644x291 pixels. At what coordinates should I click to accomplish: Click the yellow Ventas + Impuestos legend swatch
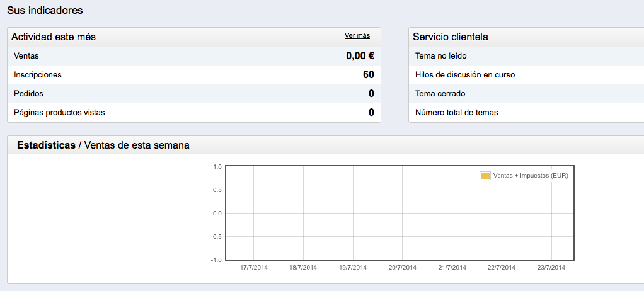pyautogui.click(x=485, y=176)
